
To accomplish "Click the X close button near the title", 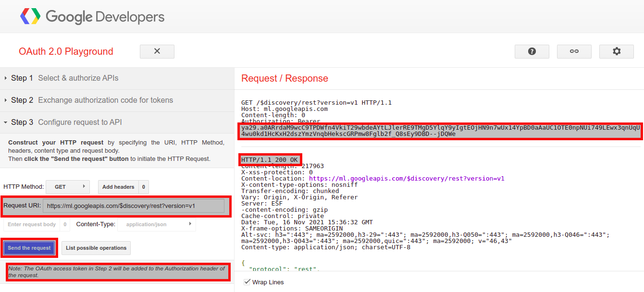I will pyautogui.click(x=157, y=51).
